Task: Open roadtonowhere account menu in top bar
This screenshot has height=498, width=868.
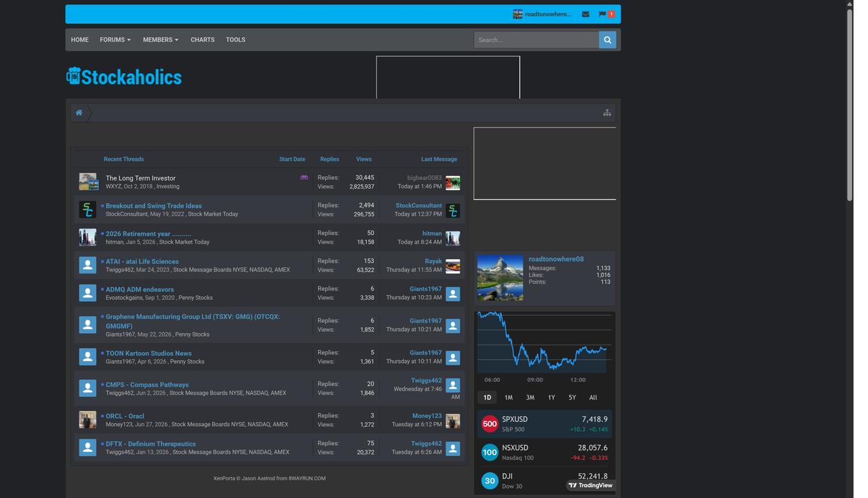Action: click(x=542, y=14)
